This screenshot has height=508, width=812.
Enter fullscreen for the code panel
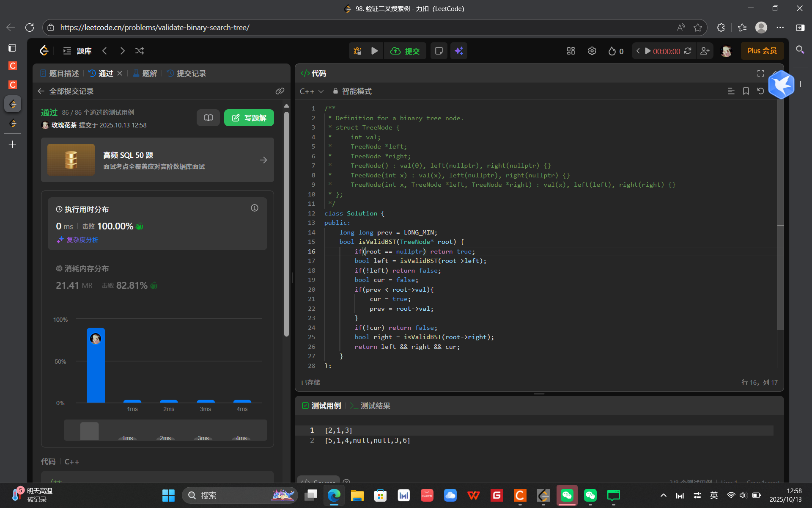tap(760, 73)
